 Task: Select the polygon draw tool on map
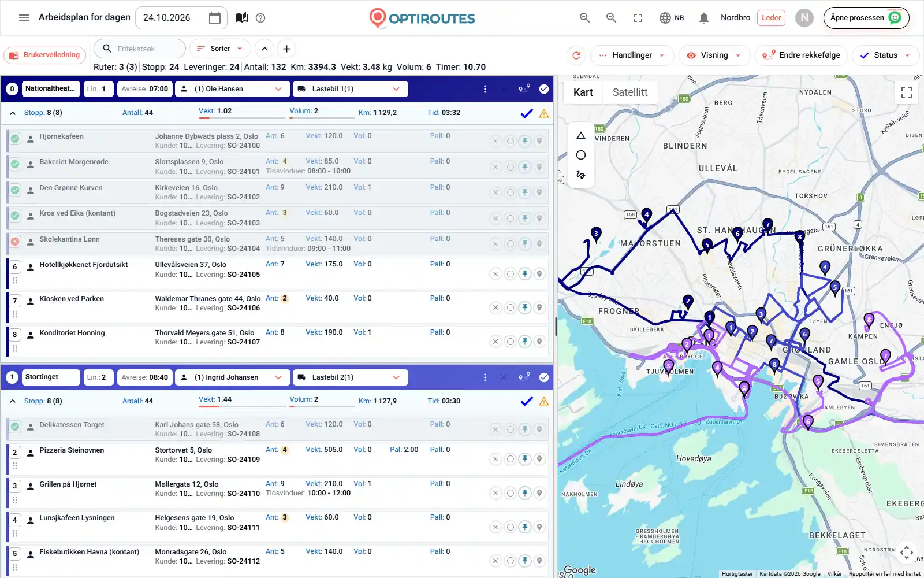[581, 136]
